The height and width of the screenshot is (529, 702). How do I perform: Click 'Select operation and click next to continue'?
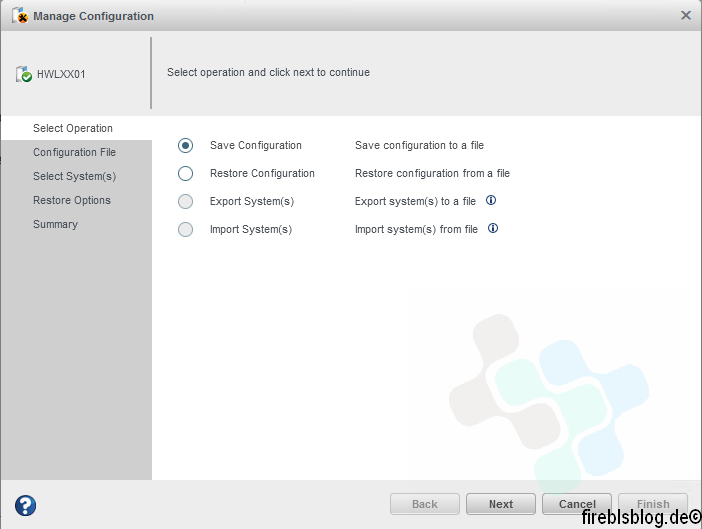click(269, 73)
